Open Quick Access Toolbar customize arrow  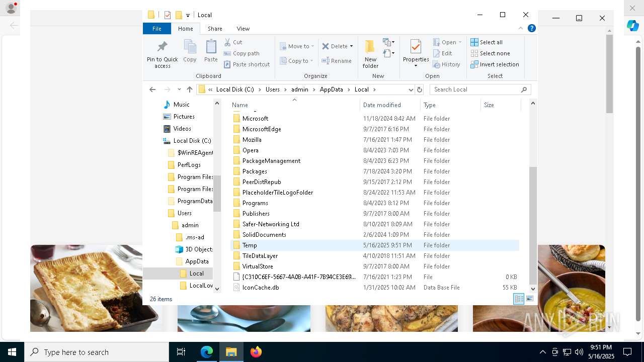point(188,15)
